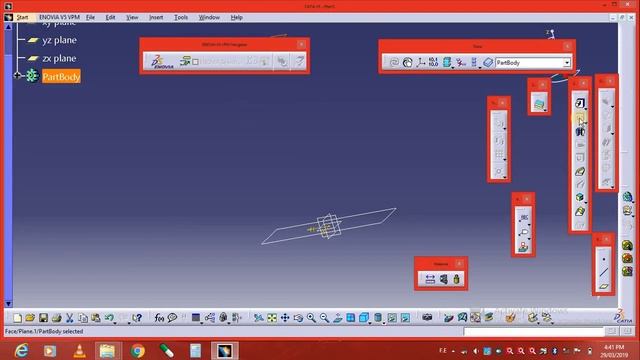Select the Rib tool icon
The width and height of the screenshot is (640, 360).
pyautogui.click(x=580, y=171)
